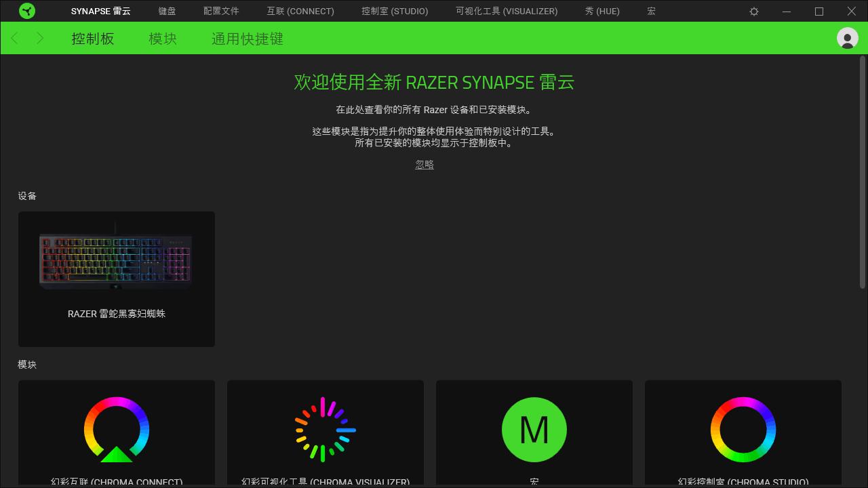Open the 配置文件 menu

(x=220, y=11)
